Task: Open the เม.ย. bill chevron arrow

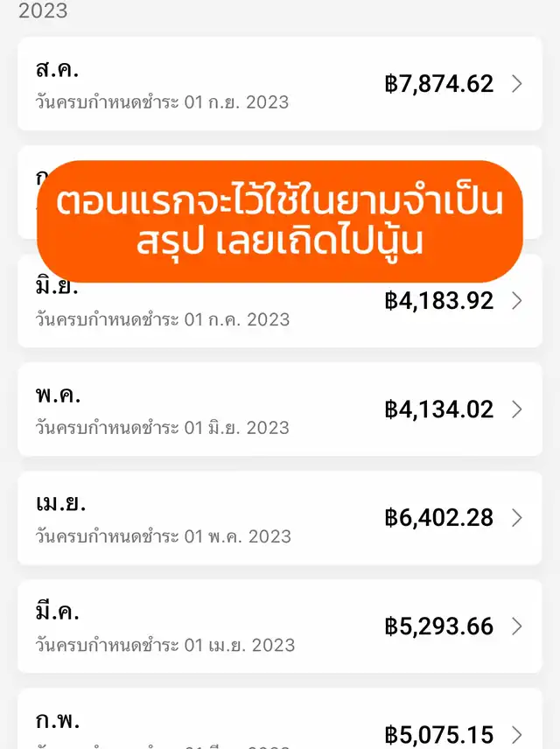Action: point(516,518)
